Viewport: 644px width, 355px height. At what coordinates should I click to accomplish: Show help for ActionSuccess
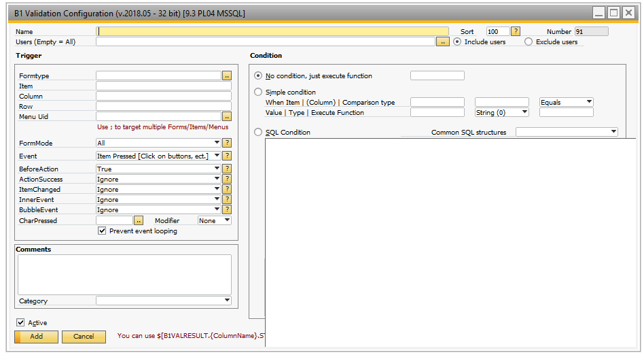click(x=227, y=179)
